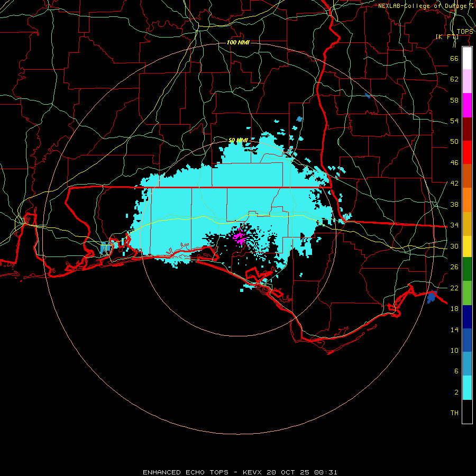Click the steel blue echo near western bay
The image size is (476, 476).
point(105,248)
